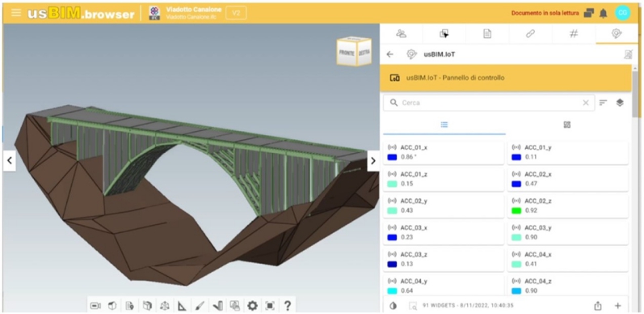
Task: Select the ACC_03_y sensor widget
Action: (x=567, y=233)
